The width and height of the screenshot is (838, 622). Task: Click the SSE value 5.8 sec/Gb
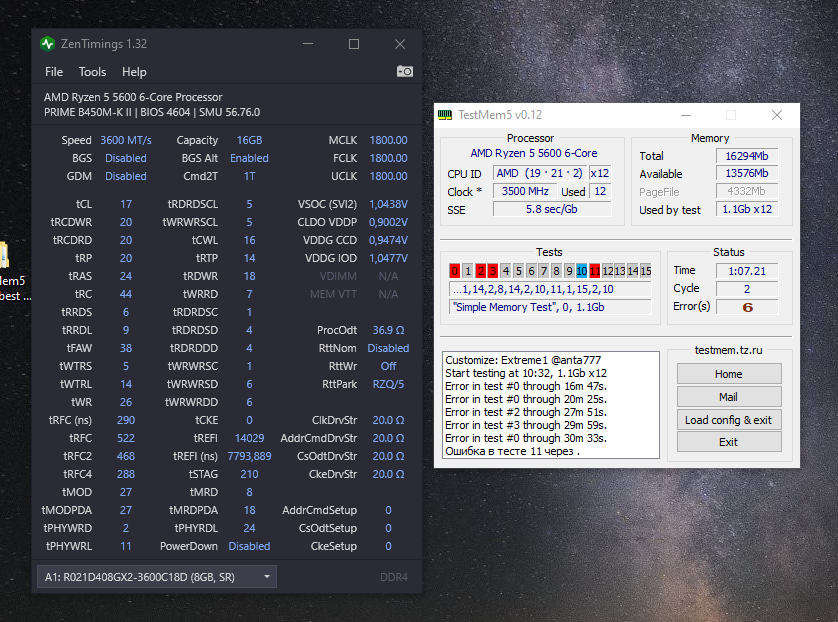pos(552,209)
